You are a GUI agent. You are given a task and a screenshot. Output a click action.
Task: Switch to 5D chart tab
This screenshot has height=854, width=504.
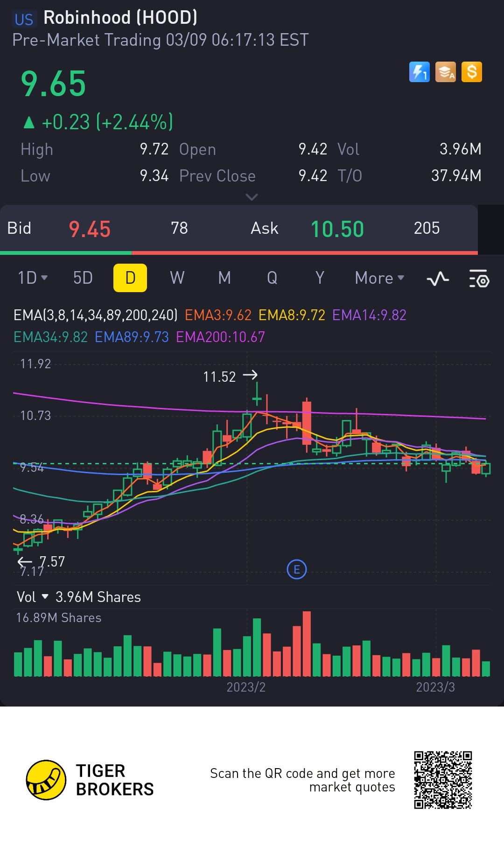click(x=83, y=278)
